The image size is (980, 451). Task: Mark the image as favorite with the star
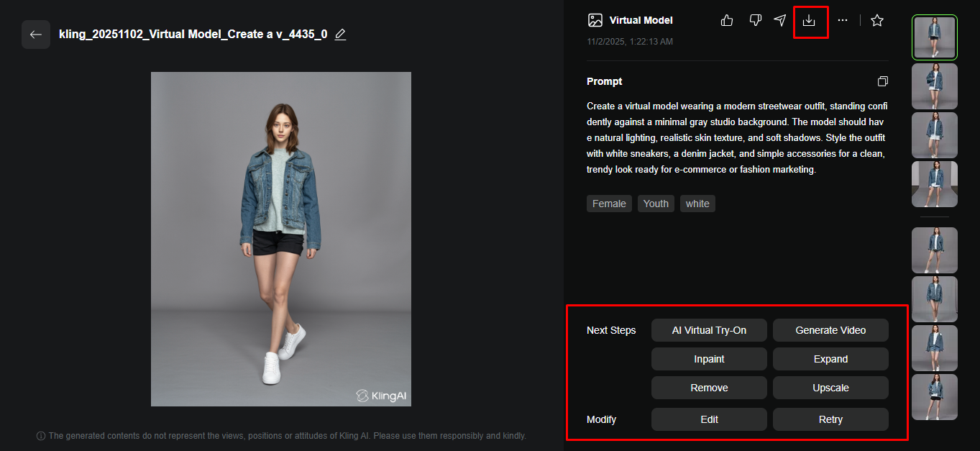877,20
